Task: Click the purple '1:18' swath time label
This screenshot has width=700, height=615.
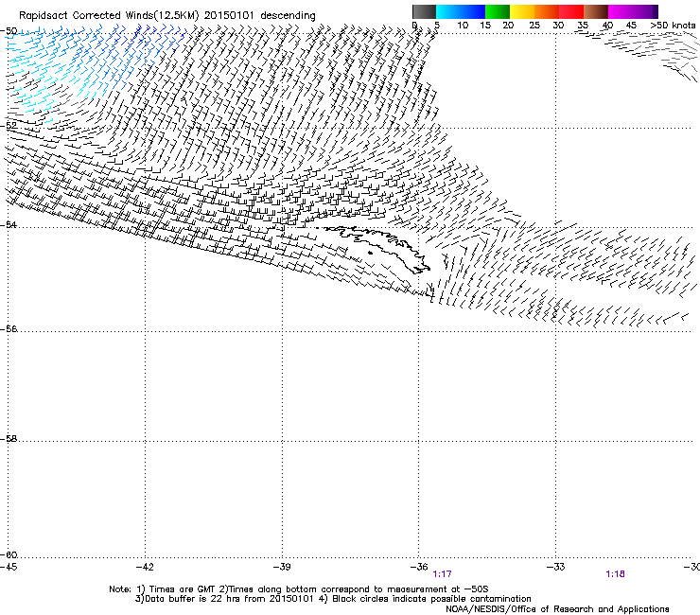Action: point(615,574)
